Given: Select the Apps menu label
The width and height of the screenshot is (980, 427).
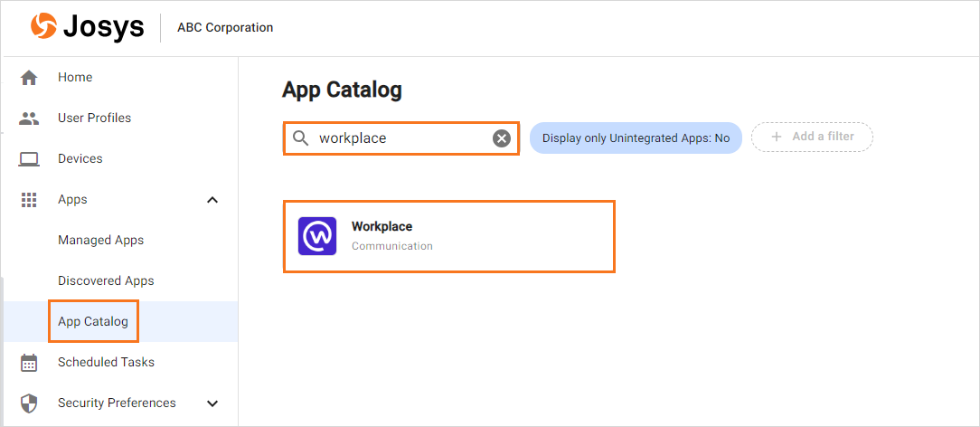Looking at the screenshot, I should [72, 200].
